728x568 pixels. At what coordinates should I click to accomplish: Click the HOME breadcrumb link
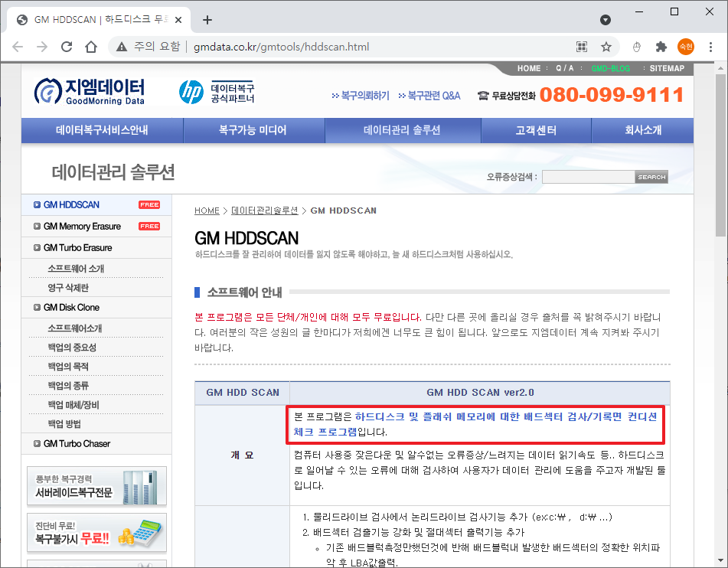click(207, 211)
